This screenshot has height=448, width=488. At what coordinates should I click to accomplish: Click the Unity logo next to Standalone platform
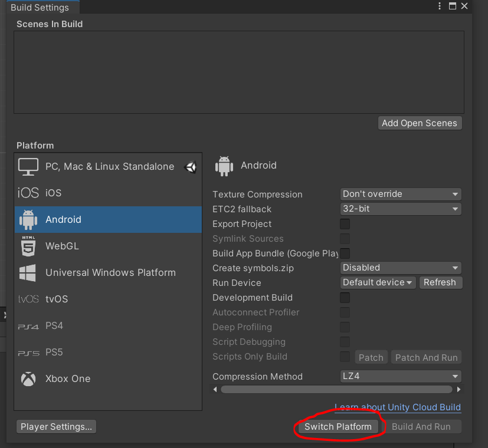[190, 167]
